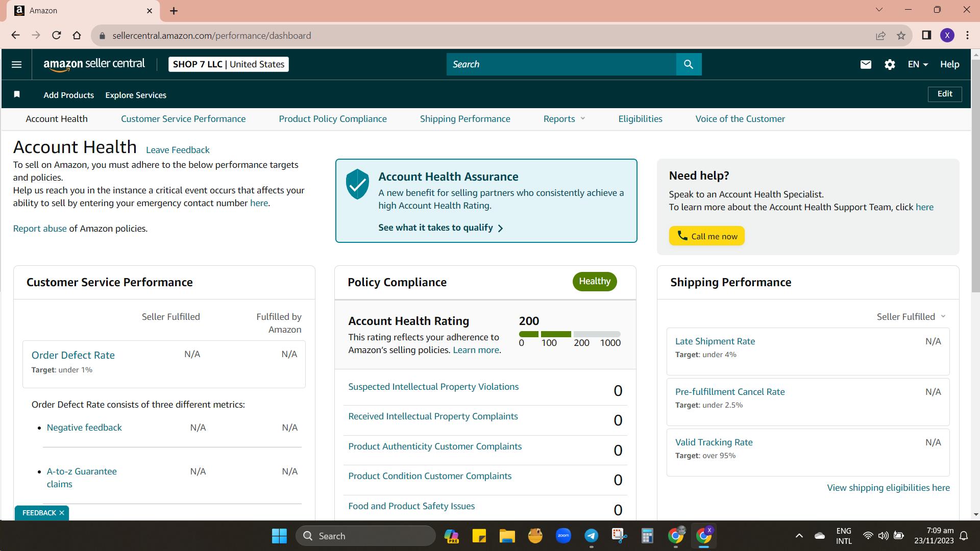Viewport: 980px width, 551px height.
Task: Open the Order Defect Rate link
Action: (x=73, y=355)
